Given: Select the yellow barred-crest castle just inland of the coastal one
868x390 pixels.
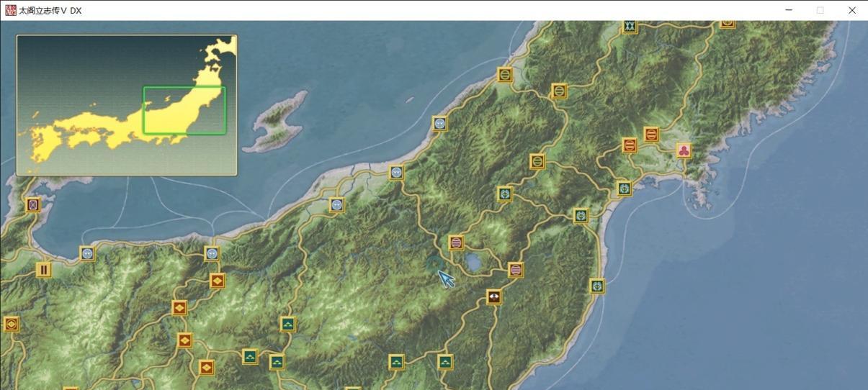Looking at the screenshot, I should point(559,91).
